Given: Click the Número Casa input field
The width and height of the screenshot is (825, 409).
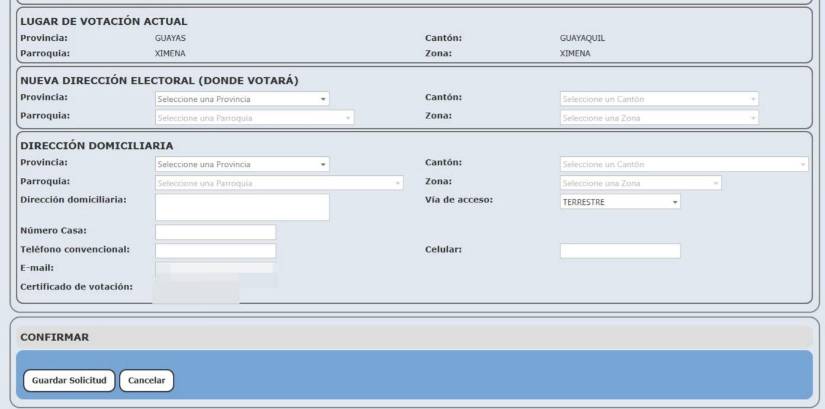Looking at the screenshot, I should [x=215, y=232].
